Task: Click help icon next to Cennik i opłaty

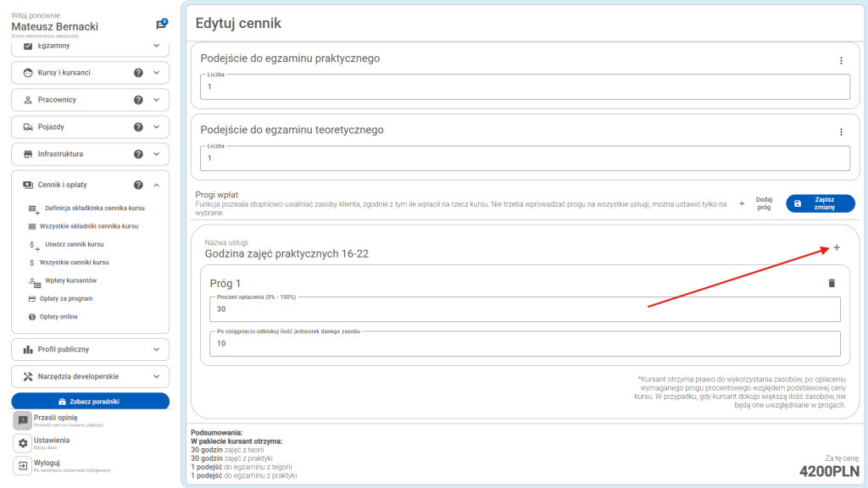Action: click(138, 185)
